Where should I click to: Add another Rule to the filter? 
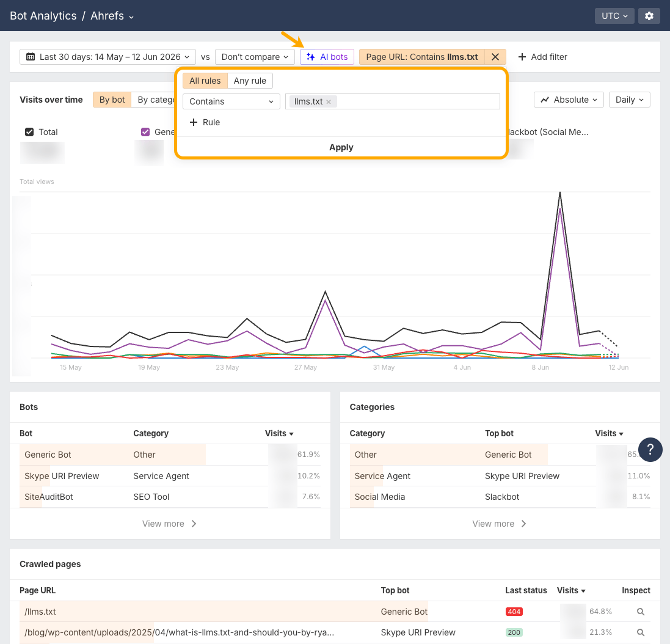click(x=205, y=122)
